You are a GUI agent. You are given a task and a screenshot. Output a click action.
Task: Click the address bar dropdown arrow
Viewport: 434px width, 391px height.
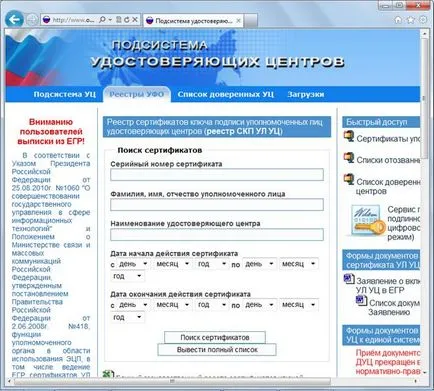tap(110, 20)
